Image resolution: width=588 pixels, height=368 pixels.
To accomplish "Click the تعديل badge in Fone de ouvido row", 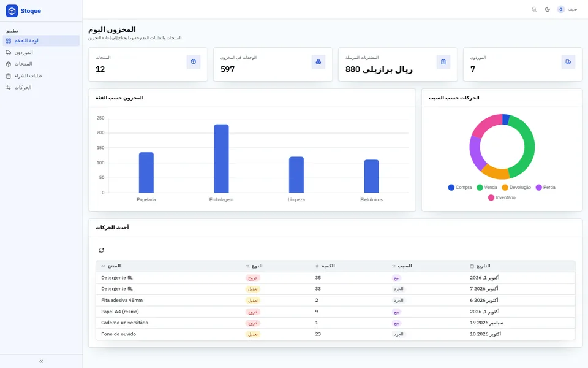I will [253, 334].
